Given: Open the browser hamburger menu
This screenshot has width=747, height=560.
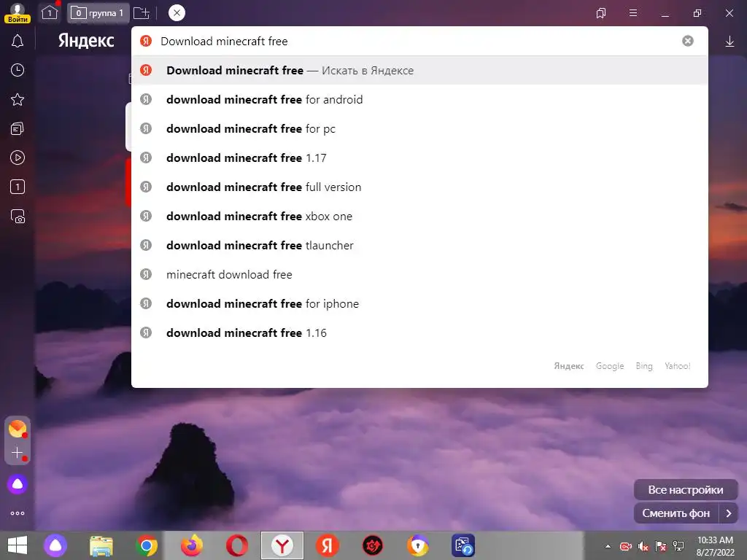Looking at the screenshot, I should pos(633,13).
